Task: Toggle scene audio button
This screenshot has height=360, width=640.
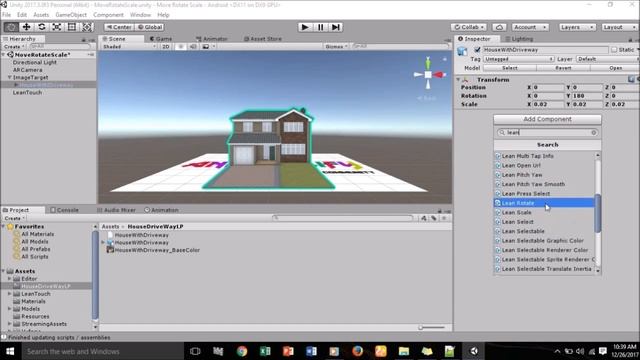Action: (193, 47)
